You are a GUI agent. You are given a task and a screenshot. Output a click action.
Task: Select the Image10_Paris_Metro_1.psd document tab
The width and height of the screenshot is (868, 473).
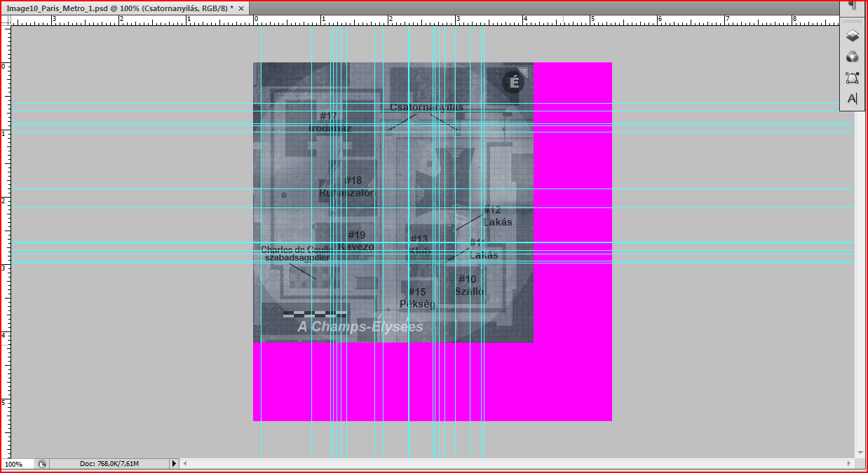(x=119, y=8)
